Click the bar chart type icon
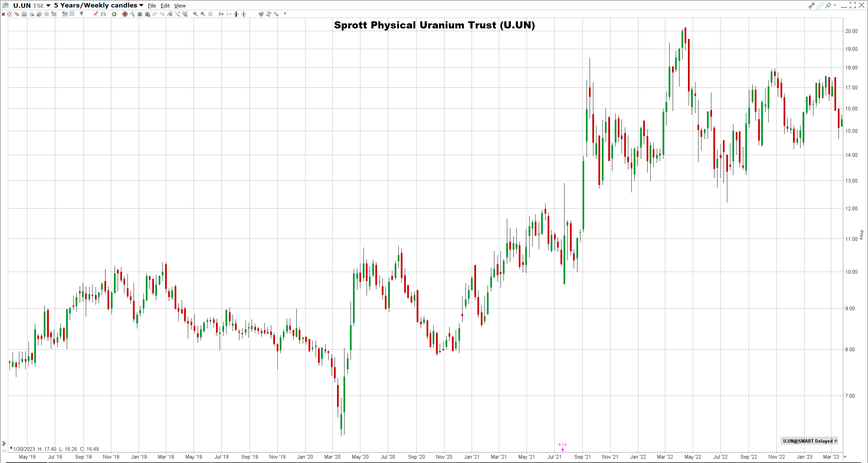Image resolution: width=868 pixels, height=463 pixels. [x=103, y=14]
